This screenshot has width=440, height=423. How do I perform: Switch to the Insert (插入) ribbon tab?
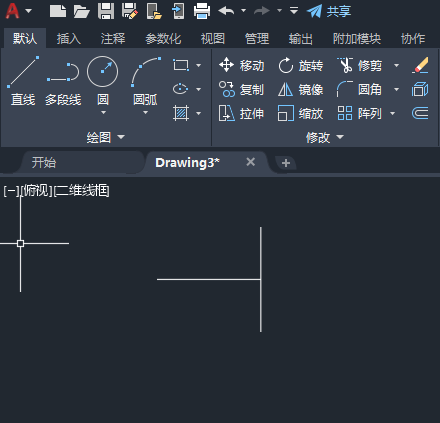pyautogui.click(x=69, y=39)
